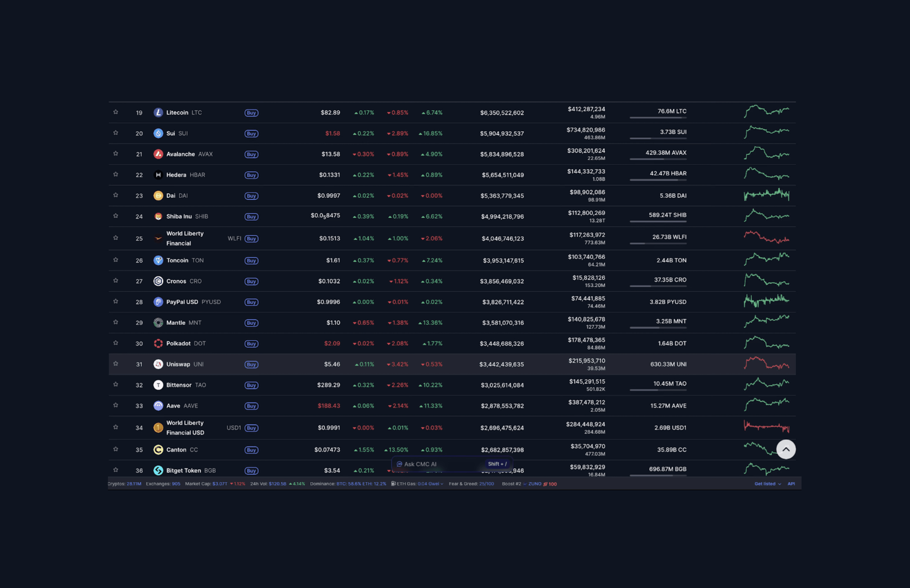The width and height of the screenshot is (910, 588).
Task: Click the Bitget Token logo icon
Action: [x=158, y=470]
